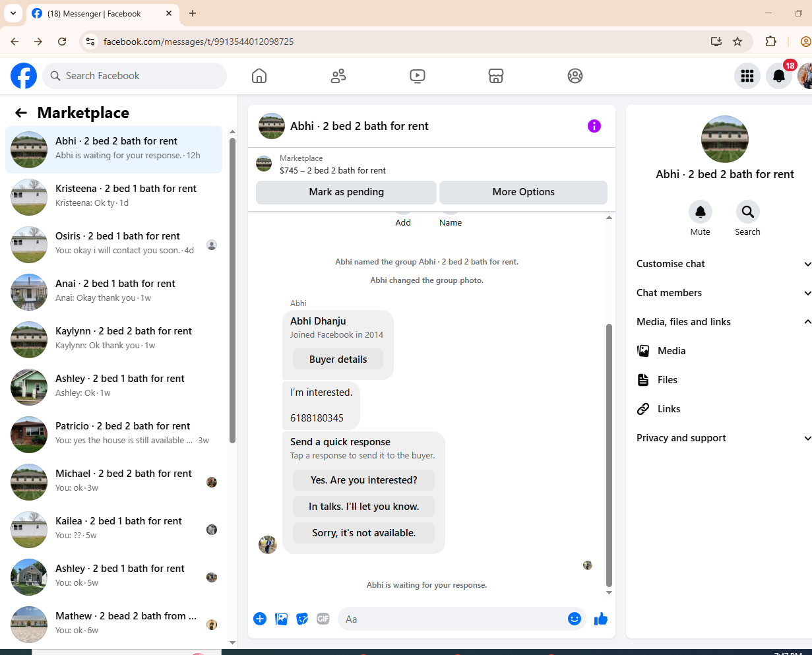Install app icon in address bar
The height and width of the screenshot is (655, 812).
click(x=716, y=42)
